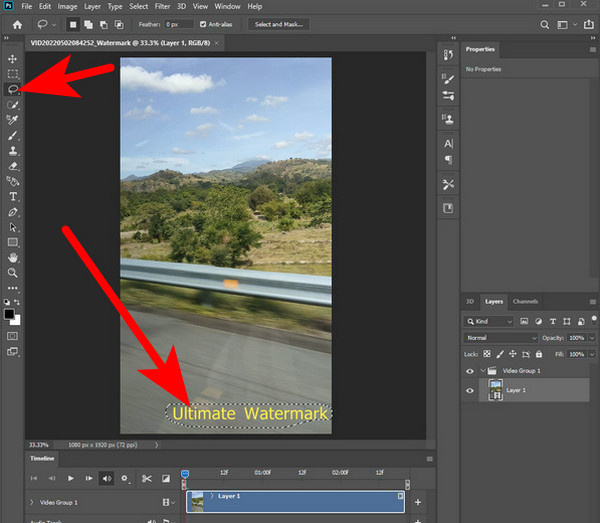Image resolution: width=600 pixels, height=523 pixels.
Task: Open the Normal blend mode dropdown
Action: click(495, 338)
